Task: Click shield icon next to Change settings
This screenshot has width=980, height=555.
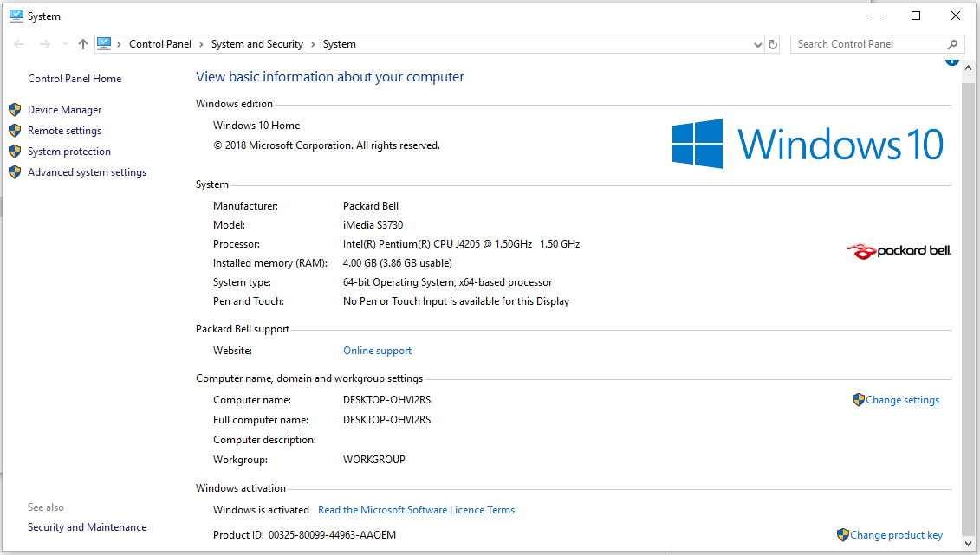Action: click(x=858, y=399)
